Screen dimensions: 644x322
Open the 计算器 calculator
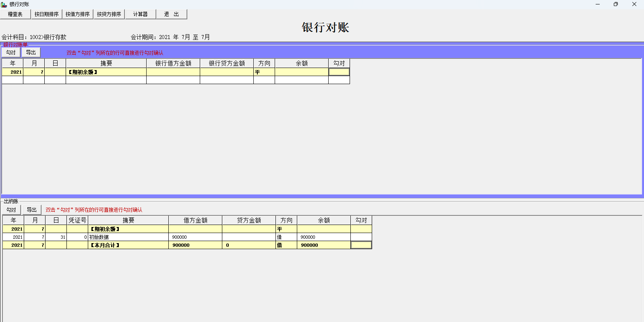coord(140,14)
